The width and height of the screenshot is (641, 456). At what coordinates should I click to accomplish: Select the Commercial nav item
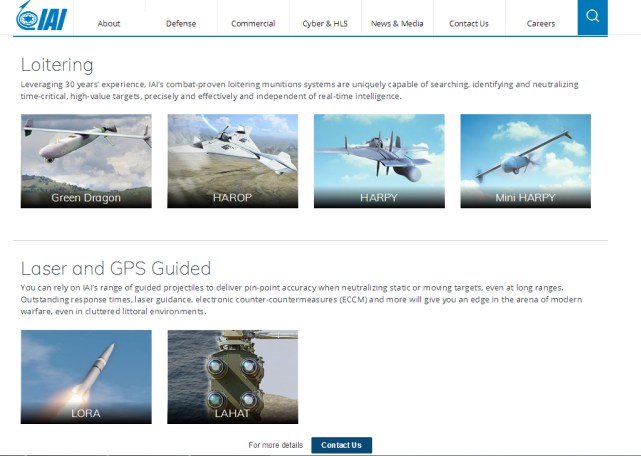[x=253, y=23]
